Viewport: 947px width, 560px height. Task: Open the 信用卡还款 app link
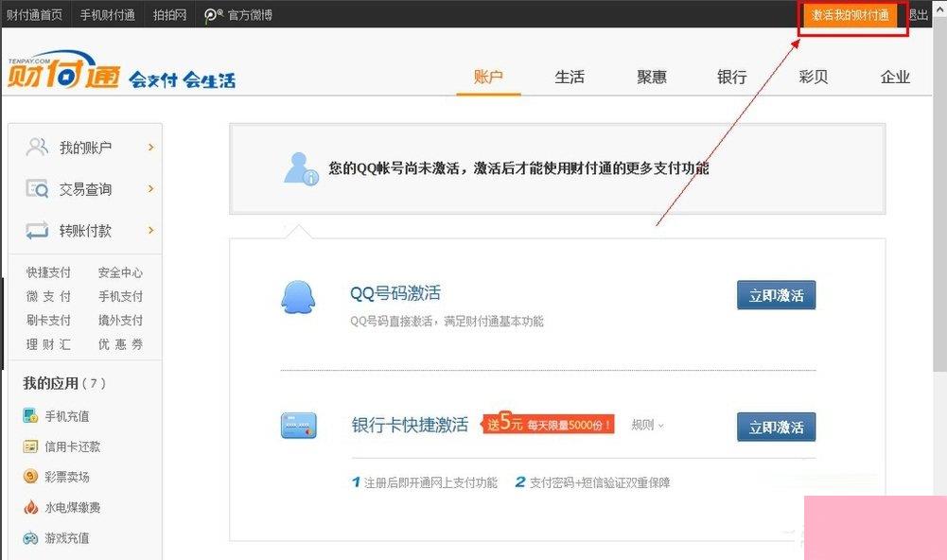click(x=73, y=446)
